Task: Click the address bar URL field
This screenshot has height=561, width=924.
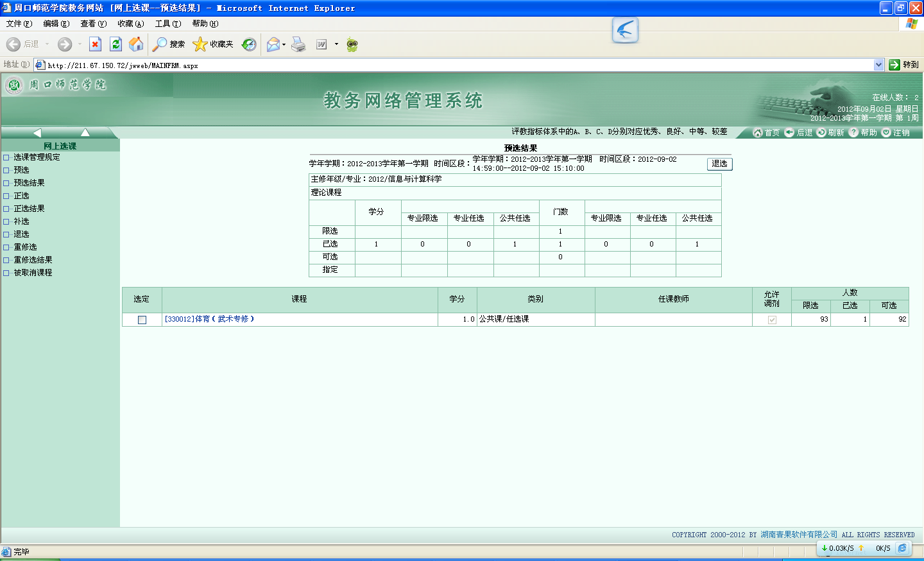Action: pos(449,65)
